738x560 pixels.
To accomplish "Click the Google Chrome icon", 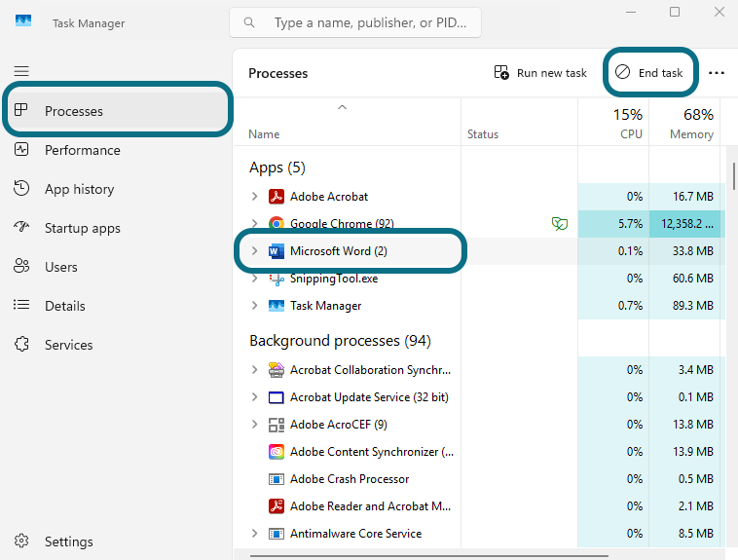I will [277, 223].
